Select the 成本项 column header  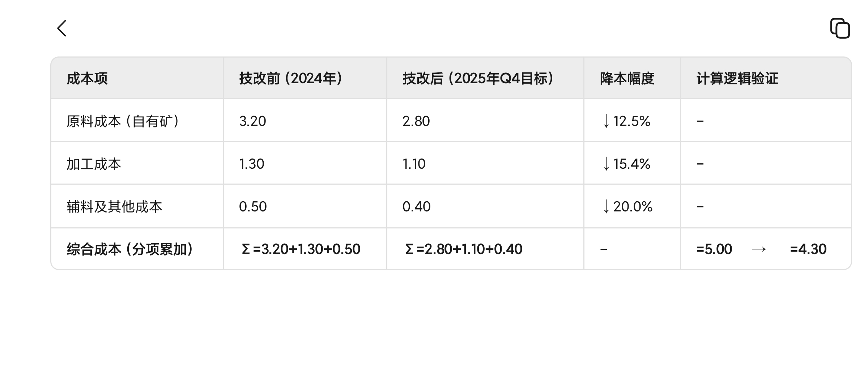point(87,79)
